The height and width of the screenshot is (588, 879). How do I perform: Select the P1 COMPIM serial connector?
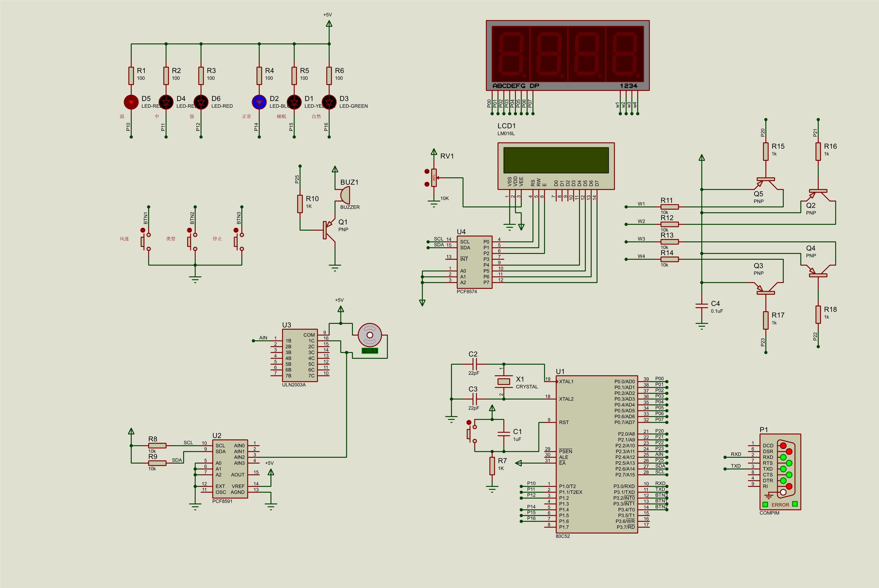click(780, 472)
